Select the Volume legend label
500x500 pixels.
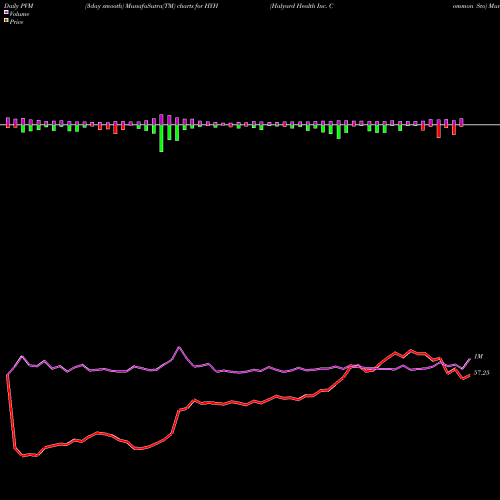click(19, 14)
